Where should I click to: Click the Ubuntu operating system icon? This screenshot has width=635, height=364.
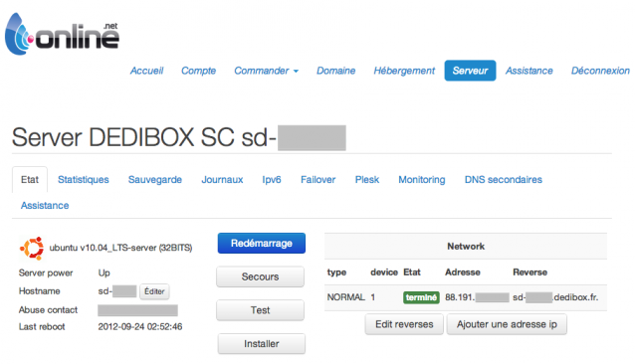[32, 248]
